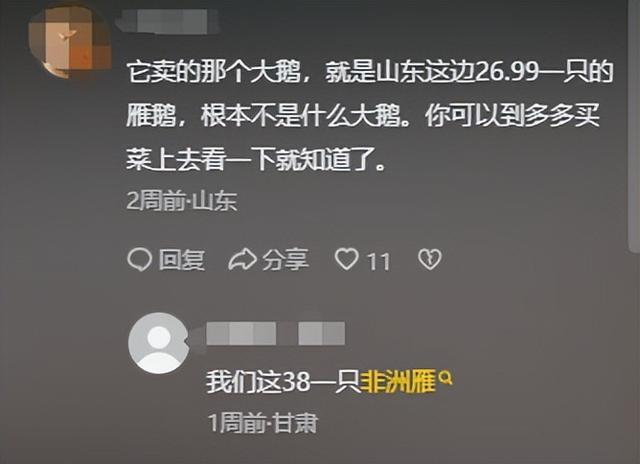
Task: Click the comment text about 大鹅
Action: [370, 116]
